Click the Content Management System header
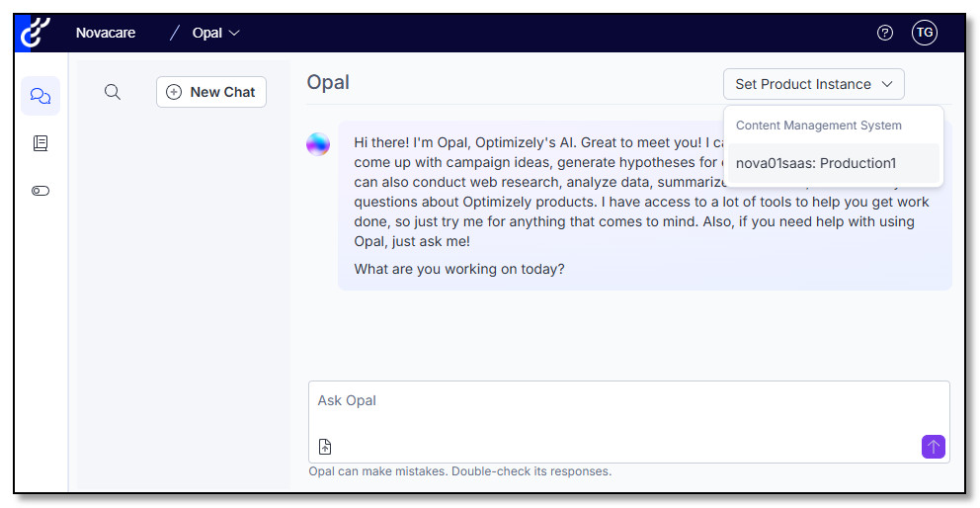 click(819, 126)
